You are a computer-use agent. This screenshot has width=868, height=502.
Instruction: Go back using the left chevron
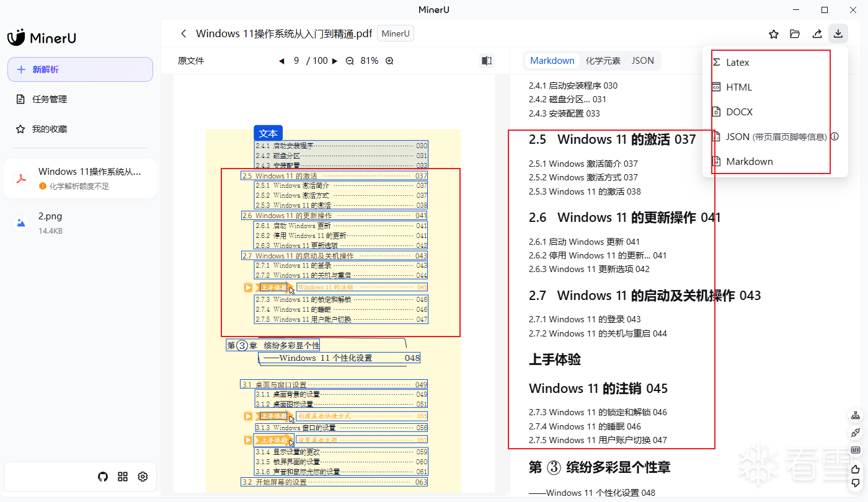click(183, 34)
